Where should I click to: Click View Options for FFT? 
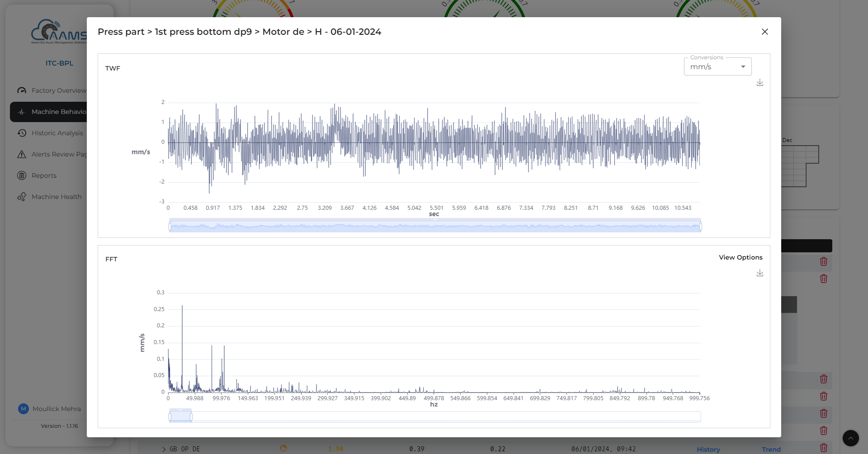[740, 257]
